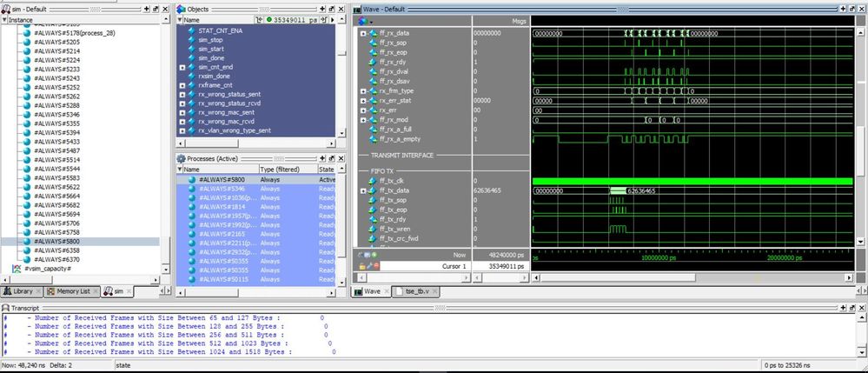Expand the ff_rx_data signal bus
Image resolution: width=868 pixels, height=373 pixels.
(363, 33)
